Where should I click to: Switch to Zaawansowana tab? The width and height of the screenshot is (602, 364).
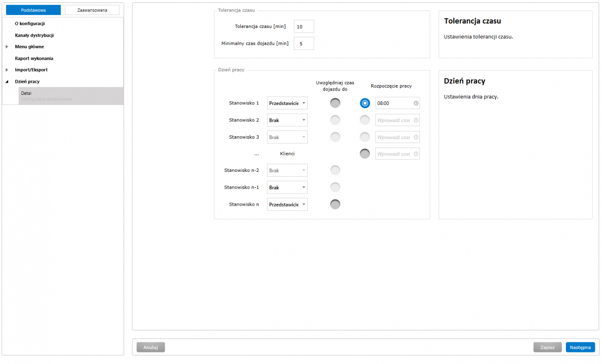coord(92,10)
